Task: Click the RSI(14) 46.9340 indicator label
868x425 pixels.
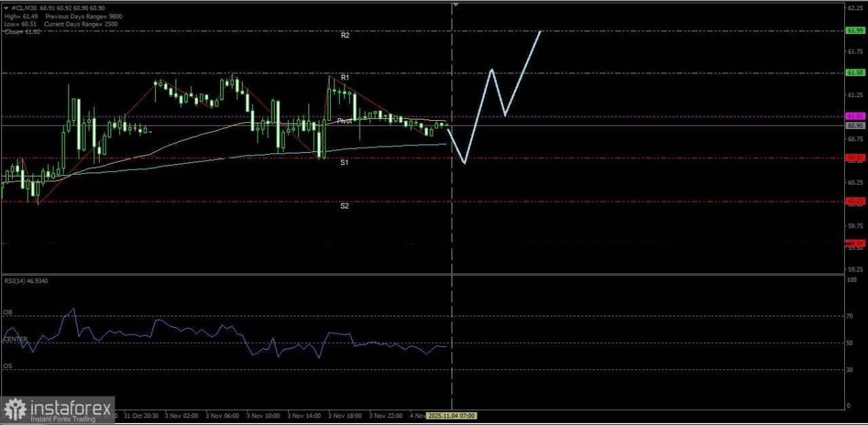Action: 26,280
